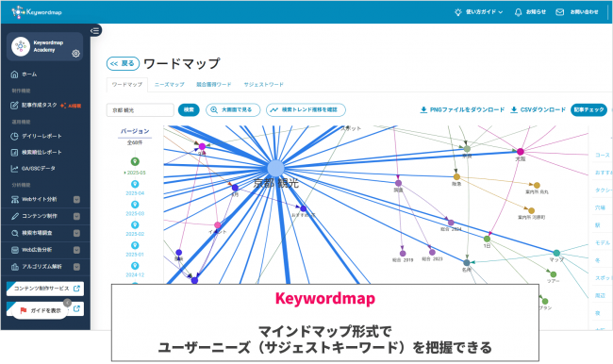Click the Keywordmap logo in the header
Screen dimensions: 613x364
click(x=37, y=12)
